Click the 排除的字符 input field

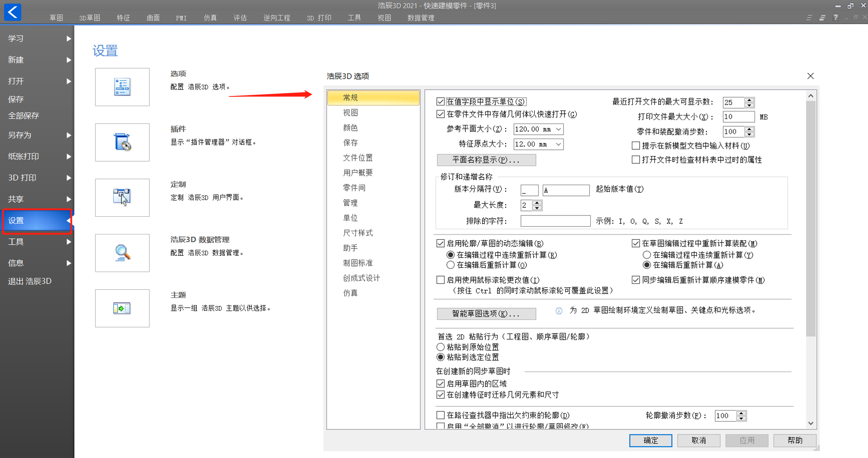pyautogui.click(x=555, y=221)
